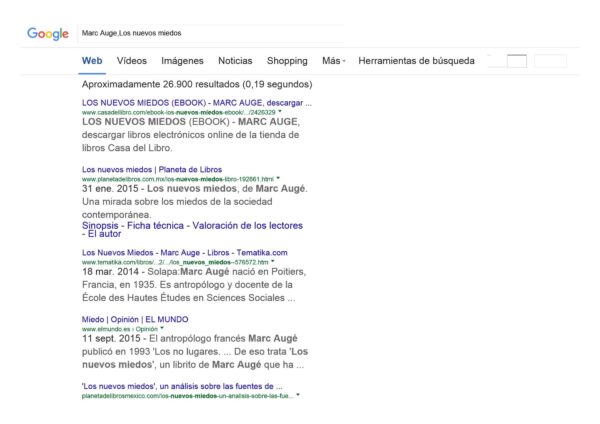Image resolution: width=600 pixels, height=424 pixels.
Task: Click the small outlined box after Herramientas de búsqueda
Action: 517,61
